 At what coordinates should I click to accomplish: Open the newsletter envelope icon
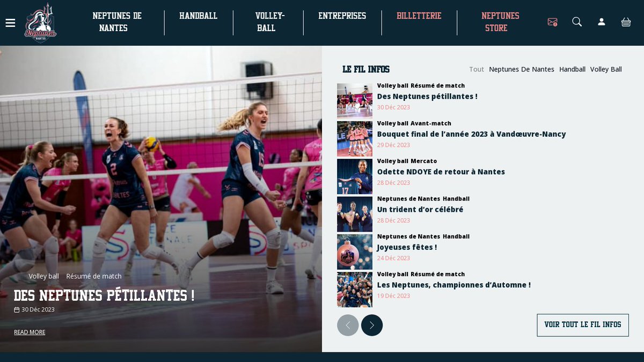[552, 22]
